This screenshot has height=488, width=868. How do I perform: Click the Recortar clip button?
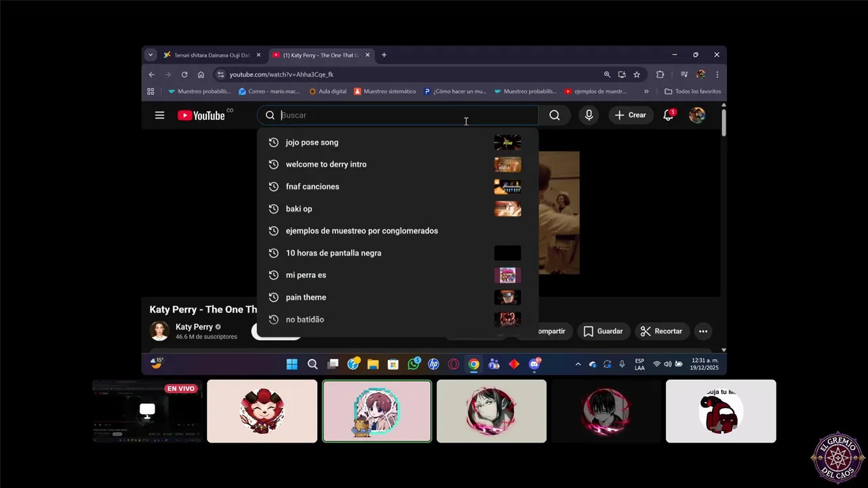(x=661, y=331)
